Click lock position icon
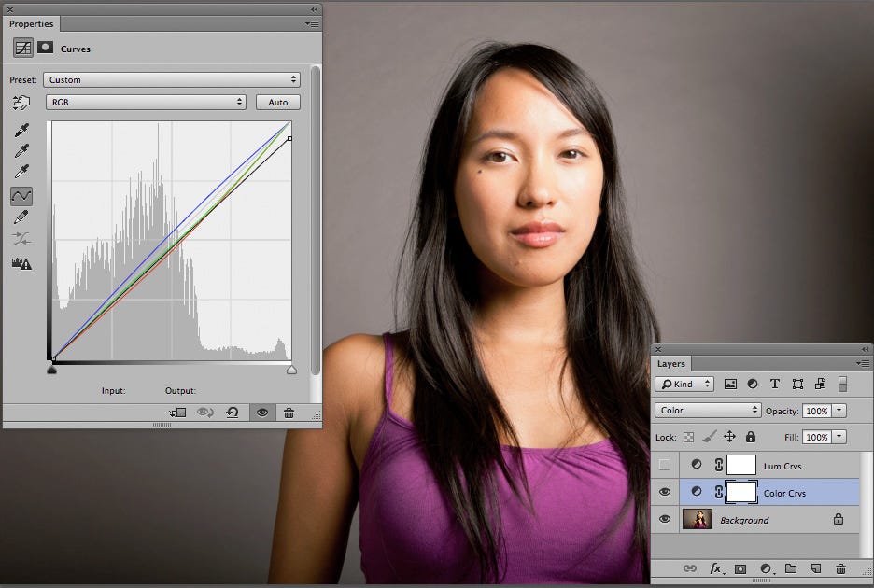 click(729, 437)
